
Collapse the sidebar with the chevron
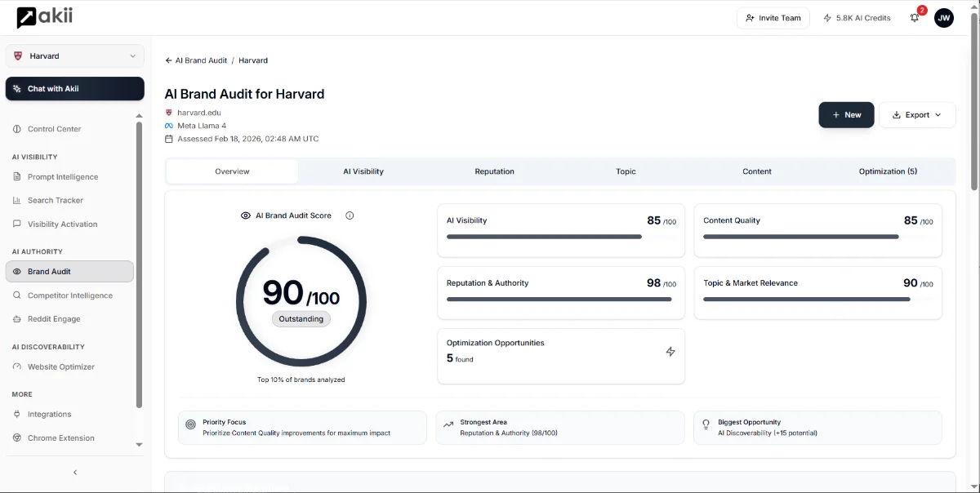[75, 473]
